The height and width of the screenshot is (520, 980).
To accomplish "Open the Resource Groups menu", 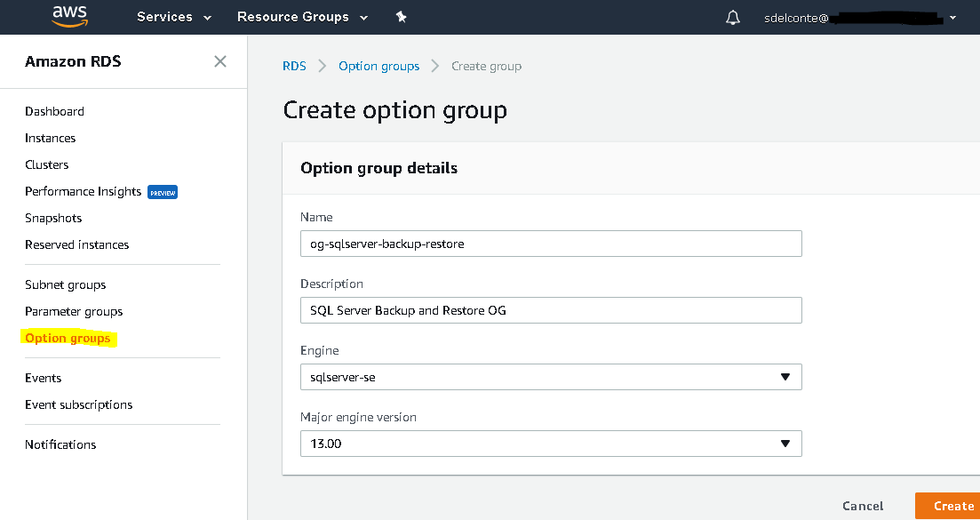I will 302,18.
